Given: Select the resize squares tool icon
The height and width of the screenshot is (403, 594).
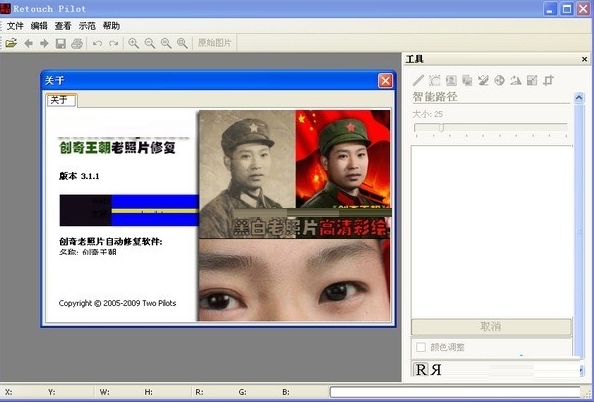Looking at the screenshot, I should click(x=532, y=80).
